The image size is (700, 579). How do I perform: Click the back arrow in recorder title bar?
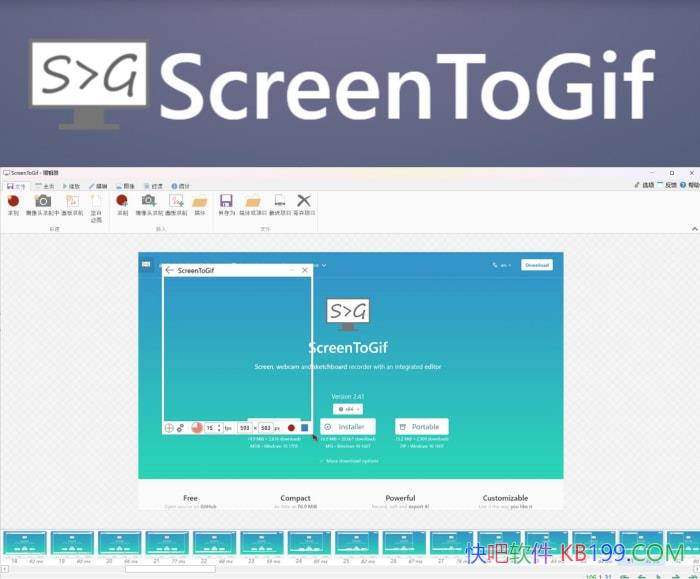pos(170,270)
